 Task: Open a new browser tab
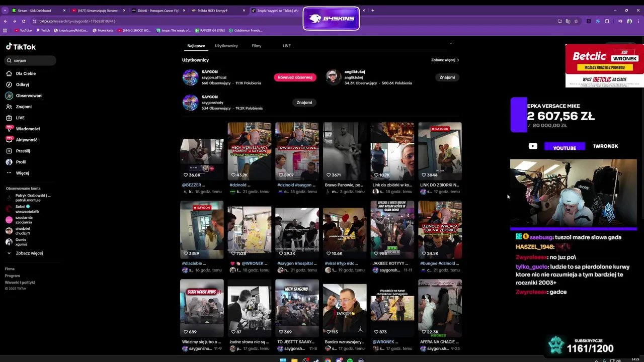click(372, 11)
